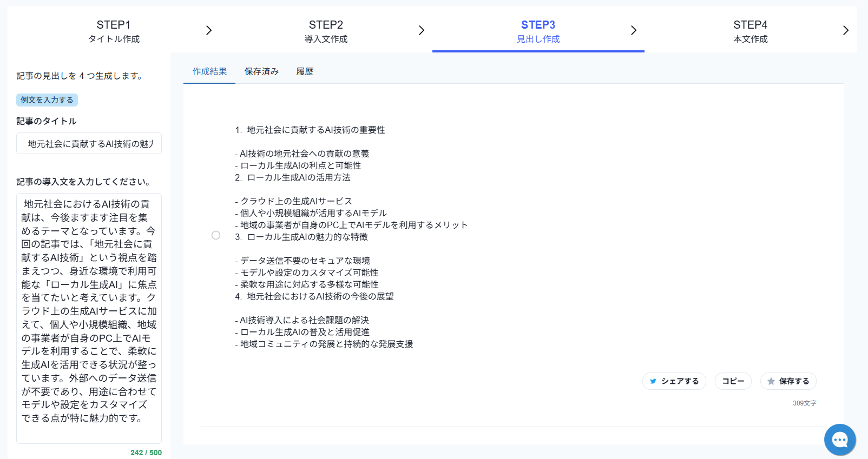The image size is (868, 459).
Task: Click the star icon on save button
Action: [x=771, y=381]
